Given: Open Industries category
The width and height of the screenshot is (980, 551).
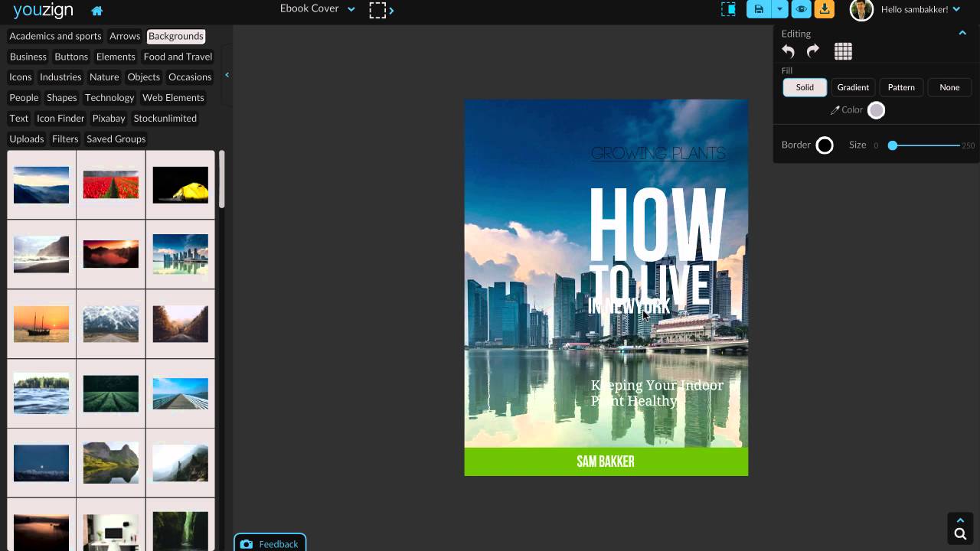Looking at the screenshot, I should [x=60, y=77].
